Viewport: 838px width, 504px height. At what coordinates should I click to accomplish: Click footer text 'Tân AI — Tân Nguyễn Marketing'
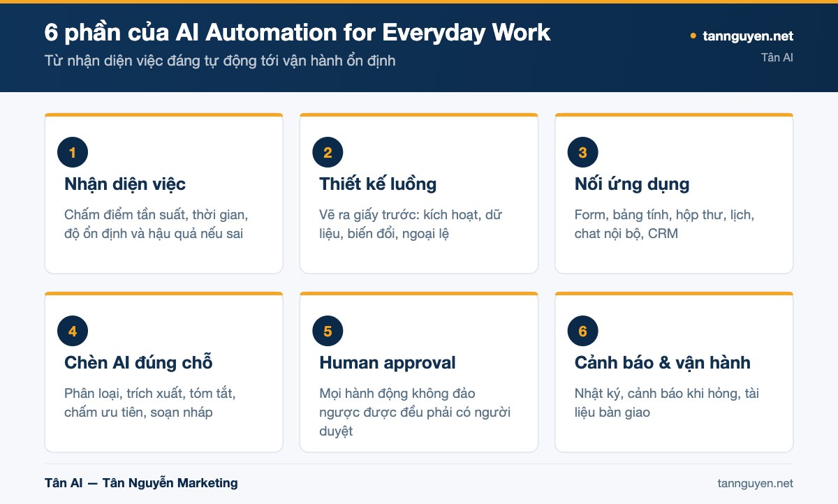pos(141,483)
